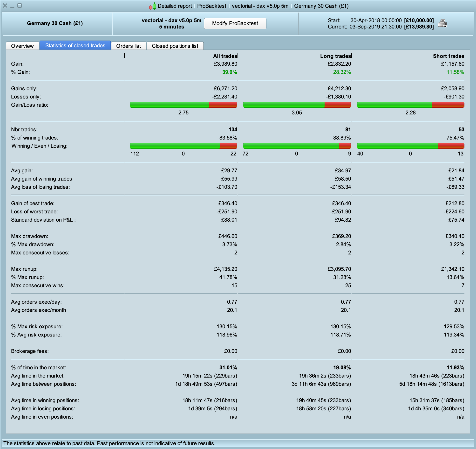Click All trades Gain/Loss ratio bar
This screenshot has width=476, height=449.
[x=183, y=105]
